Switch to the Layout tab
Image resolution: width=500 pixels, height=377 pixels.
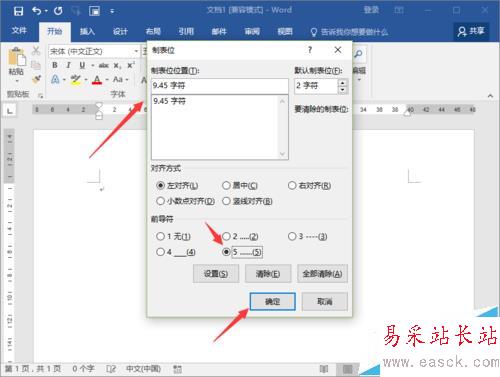click(x=153, y=32)
